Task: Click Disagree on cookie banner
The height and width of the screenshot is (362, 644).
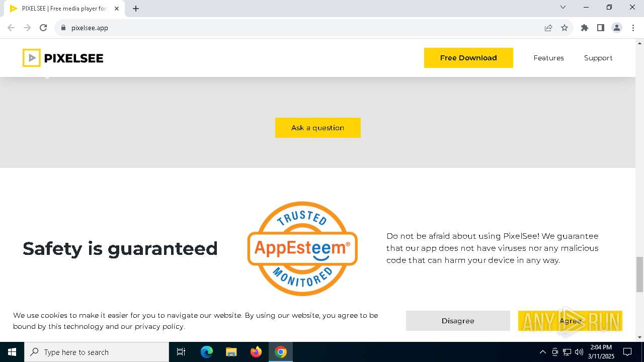Action: click(458, 321)
